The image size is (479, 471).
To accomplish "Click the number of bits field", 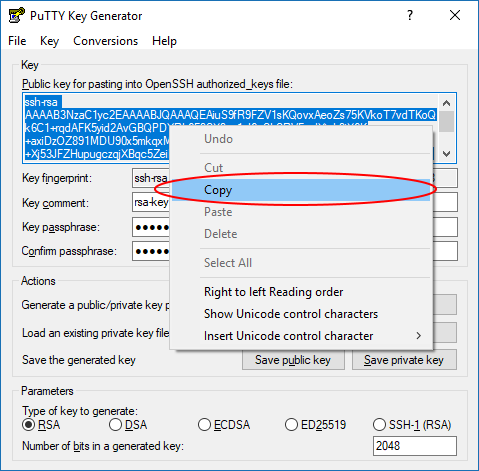I will tap(415, 446).
